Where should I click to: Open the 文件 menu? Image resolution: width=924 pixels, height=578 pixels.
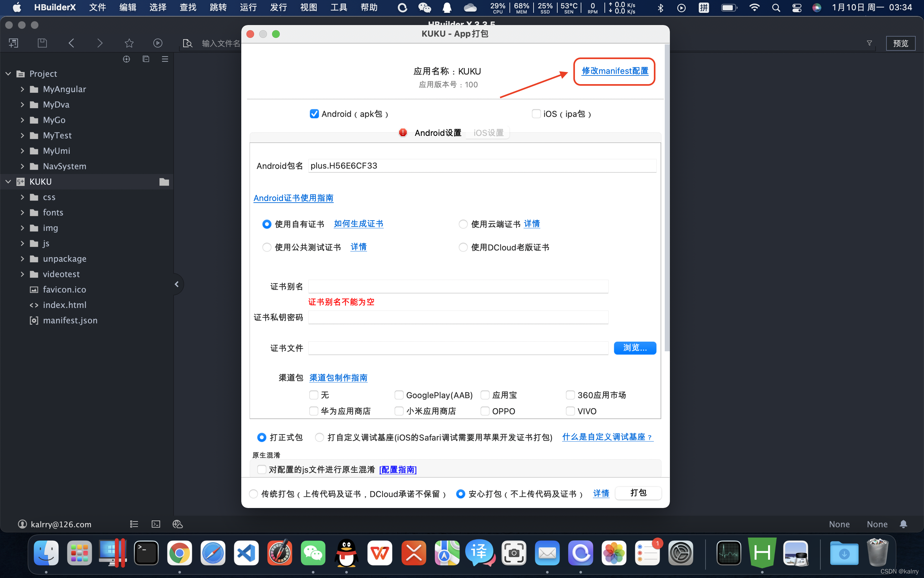(97, 7)
